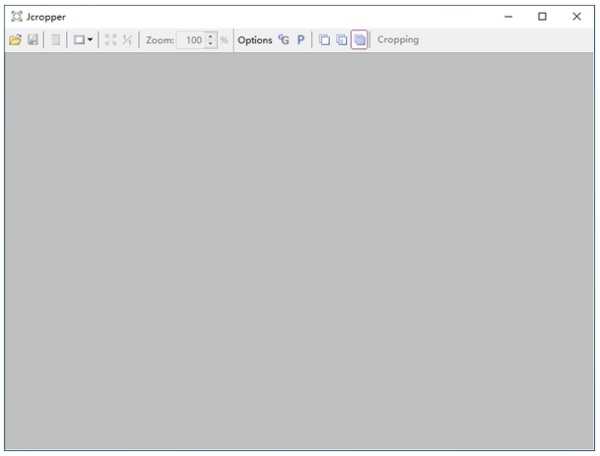
Task: Select the rectangle selection shape icon
Action: [78, 40]
